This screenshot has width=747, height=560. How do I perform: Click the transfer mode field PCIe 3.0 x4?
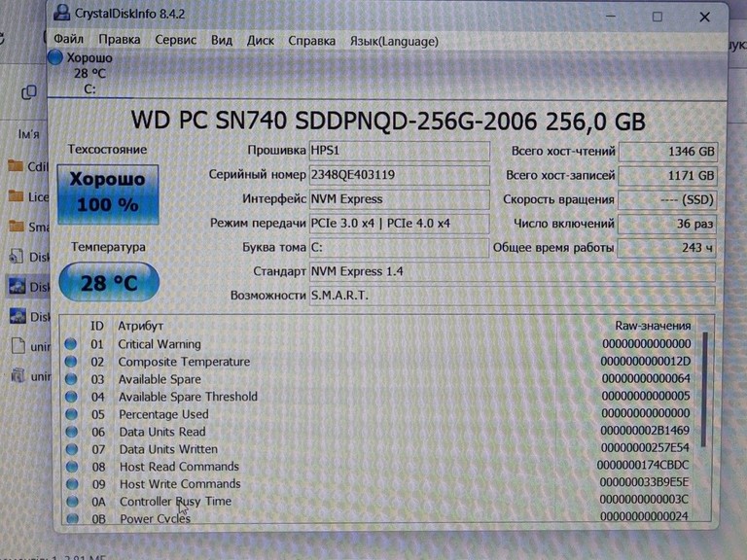(399, 224)
